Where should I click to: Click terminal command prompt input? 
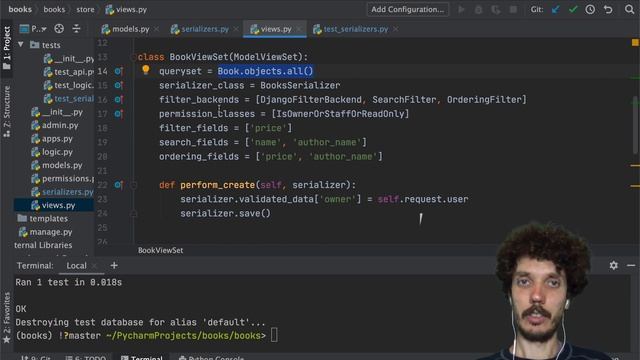pos(274,336)
